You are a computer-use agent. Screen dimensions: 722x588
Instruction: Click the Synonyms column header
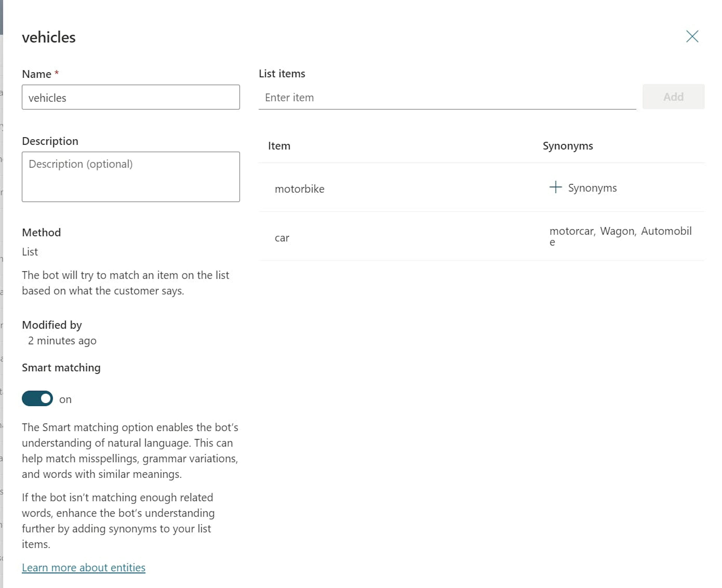(568, 146)
